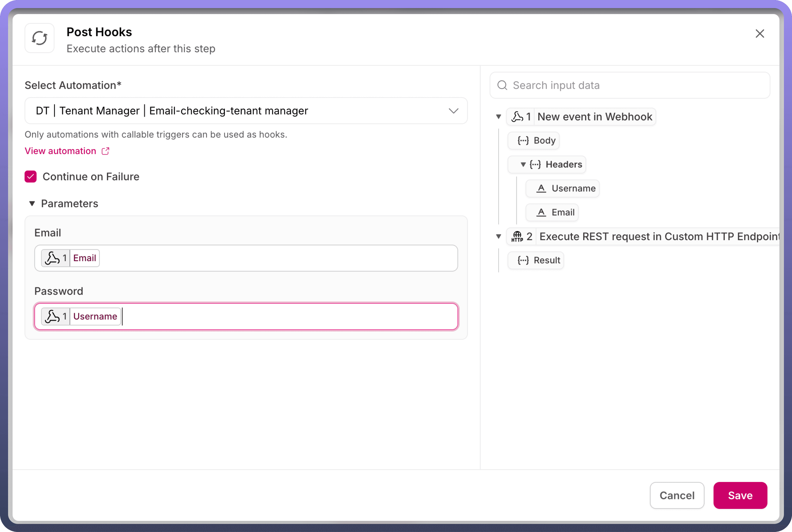
Task: Collapse the Headers tree node
Action: click(523, 165)
